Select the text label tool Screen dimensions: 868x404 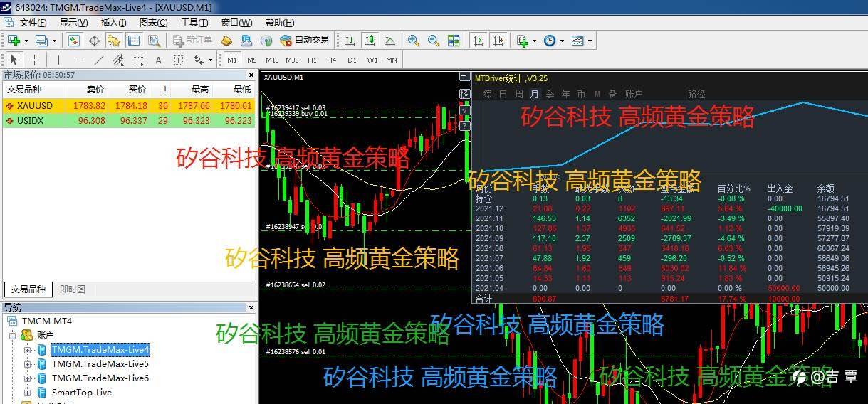pos(179,60)
